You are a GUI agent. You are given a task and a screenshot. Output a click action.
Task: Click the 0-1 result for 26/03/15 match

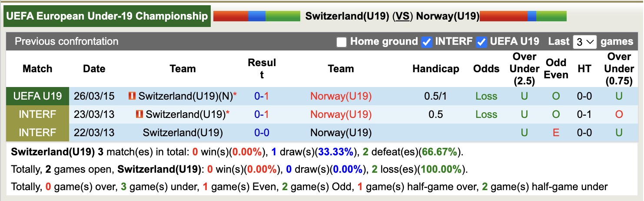click(x=262, y=96)
